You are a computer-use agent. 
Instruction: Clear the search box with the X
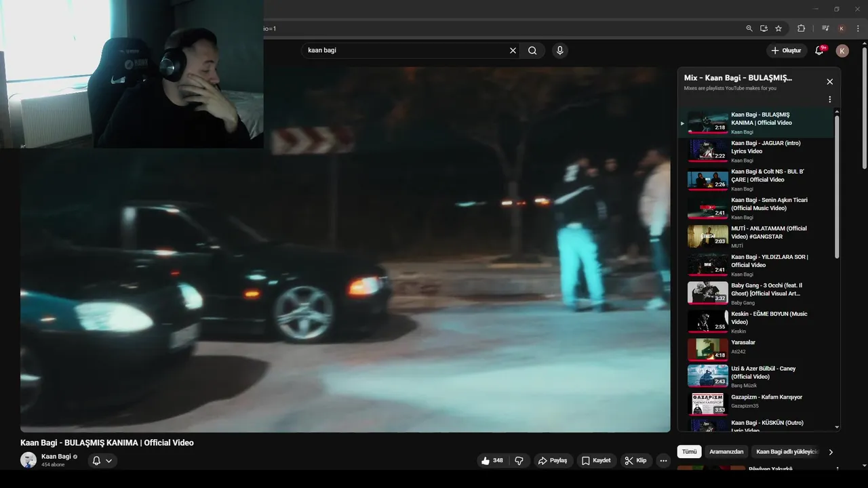click(x=513, y=50)
